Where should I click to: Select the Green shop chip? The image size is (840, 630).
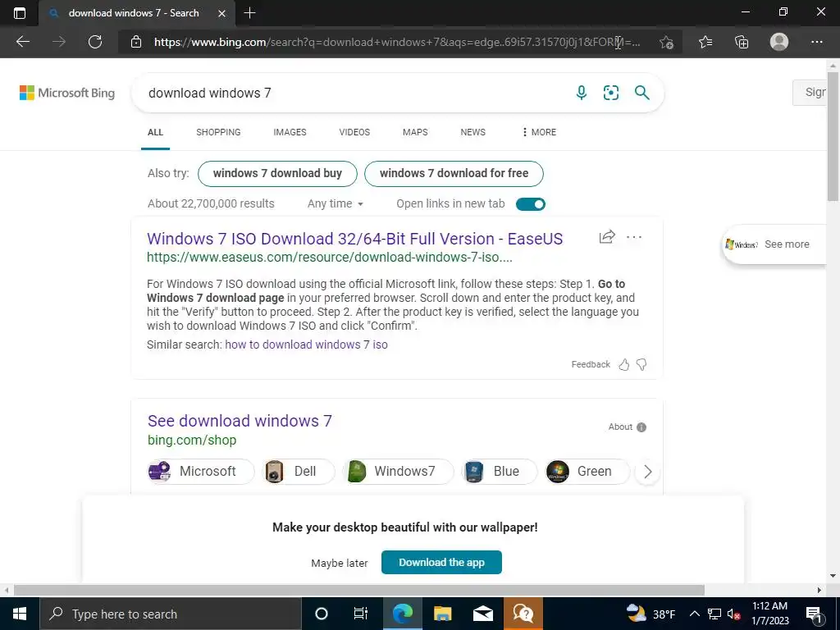pyautogui.click(x=587, y=472)
